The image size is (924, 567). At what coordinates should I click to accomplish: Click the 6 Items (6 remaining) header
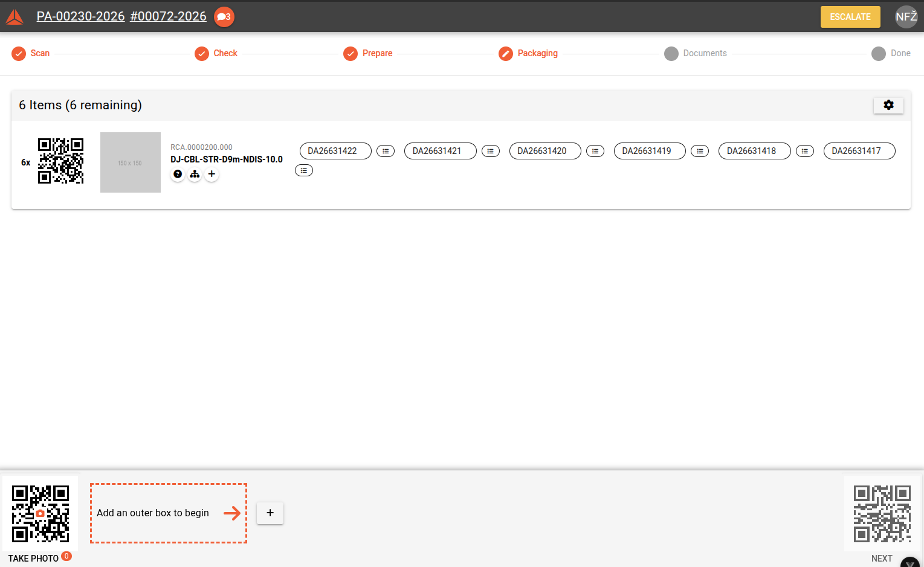tap(80, 105)
